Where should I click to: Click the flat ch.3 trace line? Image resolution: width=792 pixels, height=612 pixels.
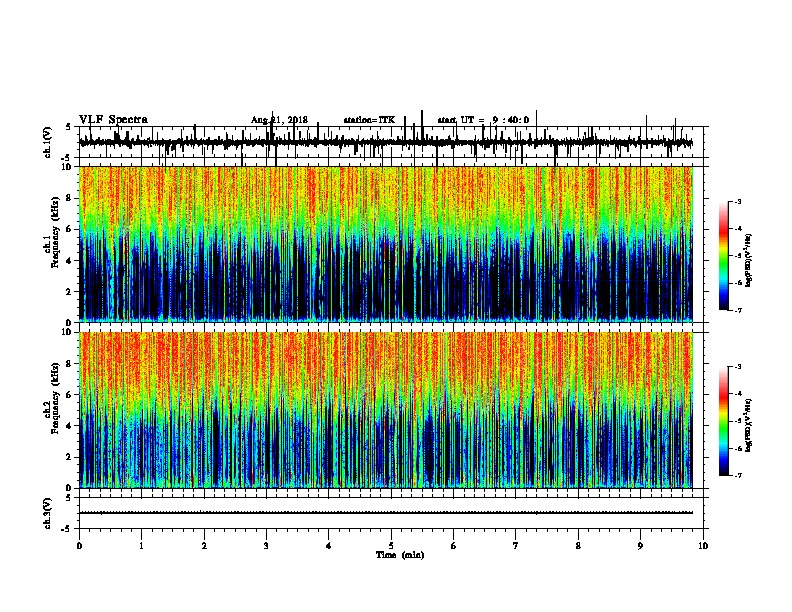[386, 513]
